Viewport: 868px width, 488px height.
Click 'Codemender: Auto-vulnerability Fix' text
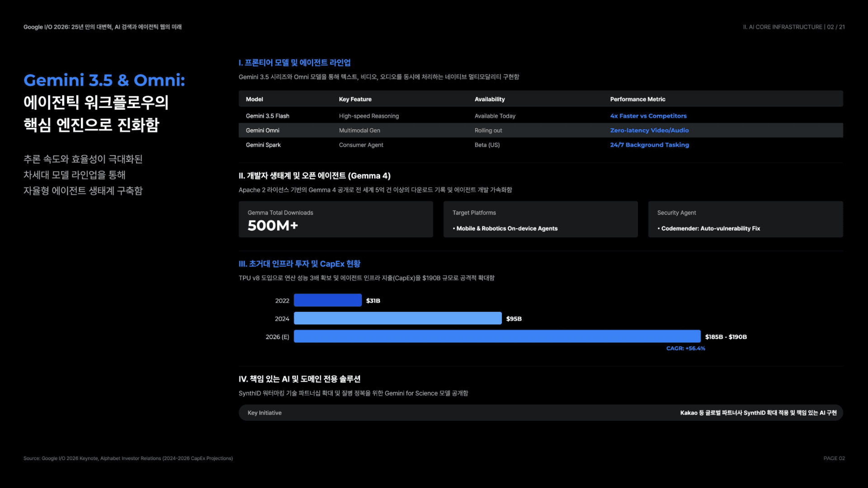click(709, 229)
